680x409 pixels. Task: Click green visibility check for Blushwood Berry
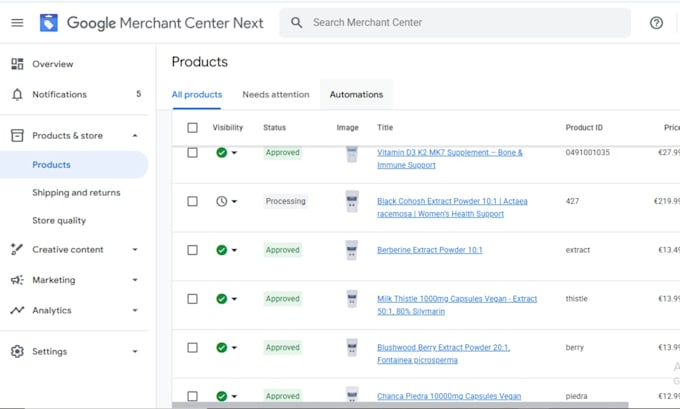[x=222, y=347]
